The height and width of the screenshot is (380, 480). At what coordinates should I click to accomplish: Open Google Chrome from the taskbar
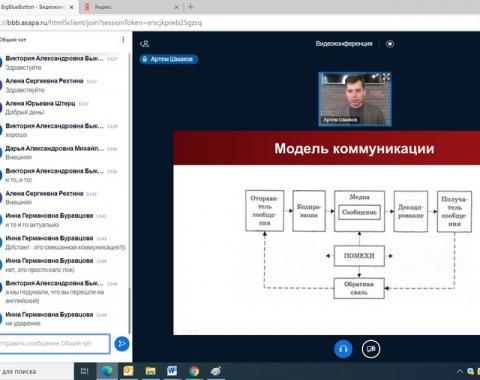[x=194, y=371]
